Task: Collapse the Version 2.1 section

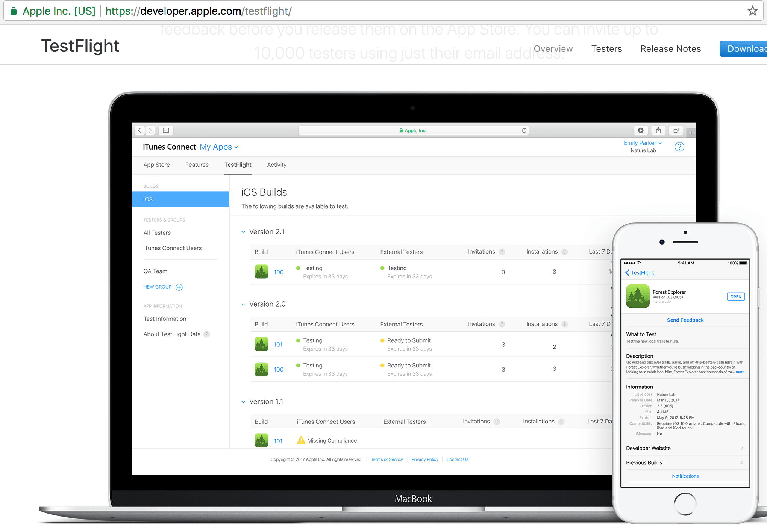Action: pos(243,232)
